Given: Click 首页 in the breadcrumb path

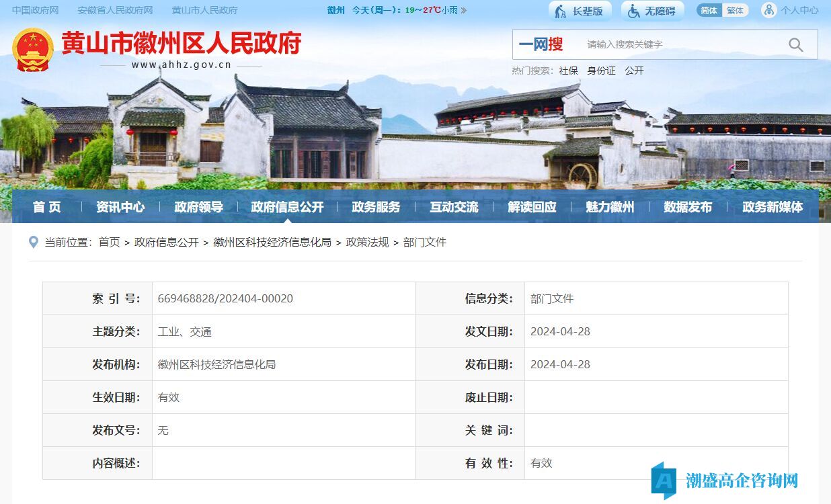Looking at the screenshot, I should pos(109,242).
